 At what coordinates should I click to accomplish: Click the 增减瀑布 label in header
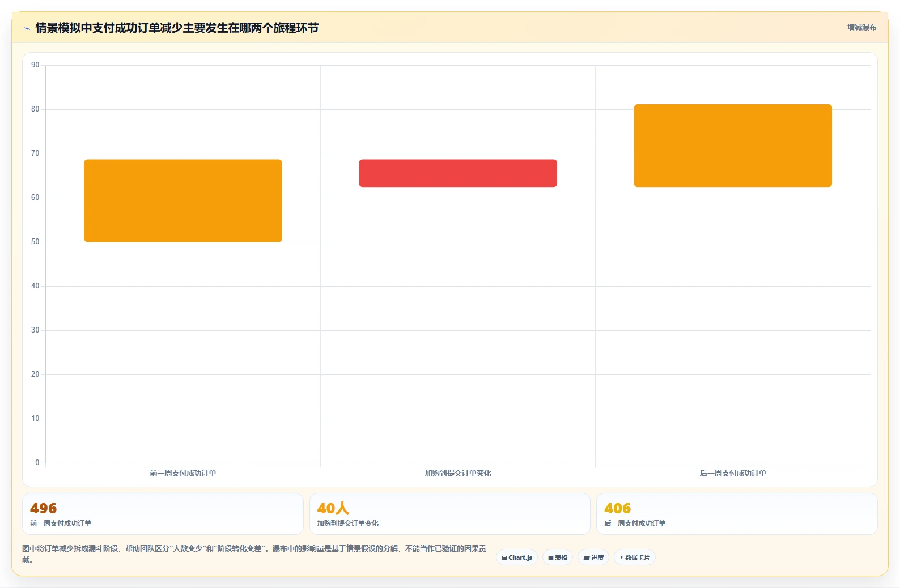(861, 27)
